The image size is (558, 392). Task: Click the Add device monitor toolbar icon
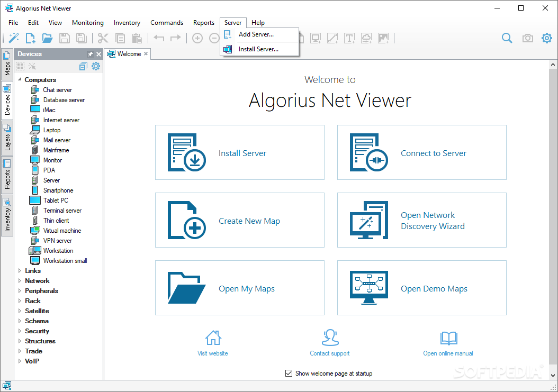point(316,38)
